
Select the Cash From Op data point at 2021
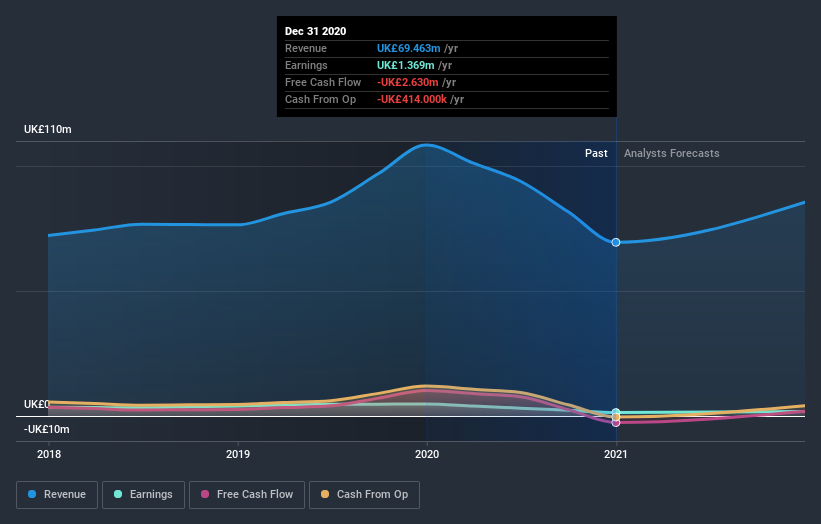point(616,417)
